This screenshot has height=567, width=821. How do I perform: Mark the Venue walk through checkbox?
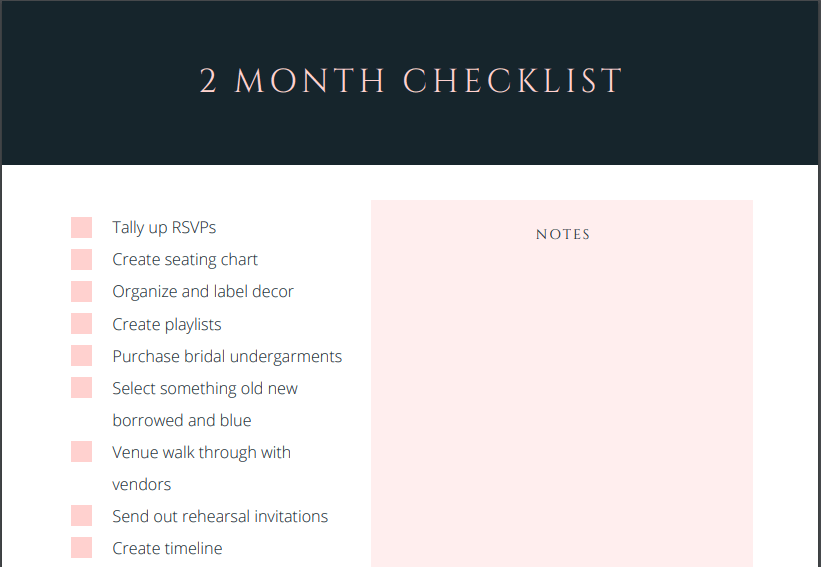(81, 452)
